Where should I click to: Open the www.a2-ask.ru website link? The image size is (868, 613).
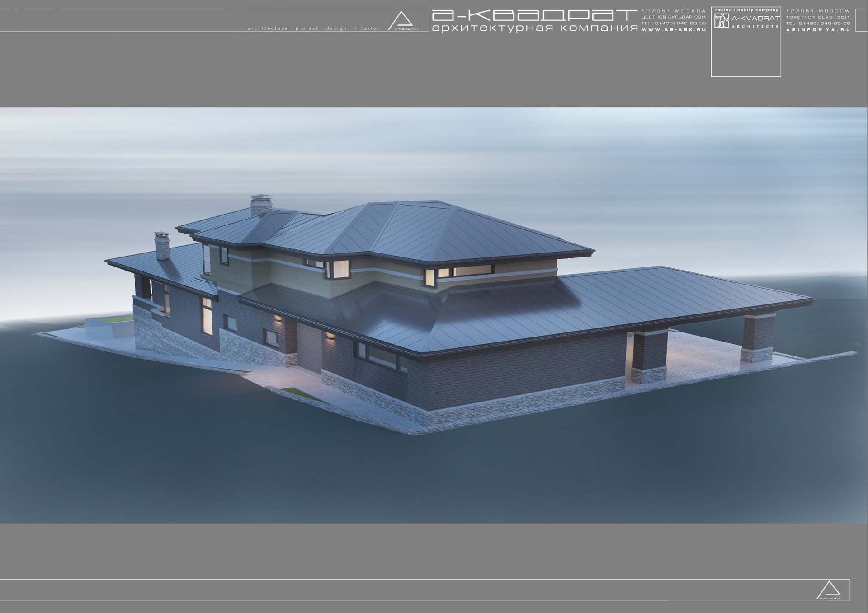tap(673, 29)
